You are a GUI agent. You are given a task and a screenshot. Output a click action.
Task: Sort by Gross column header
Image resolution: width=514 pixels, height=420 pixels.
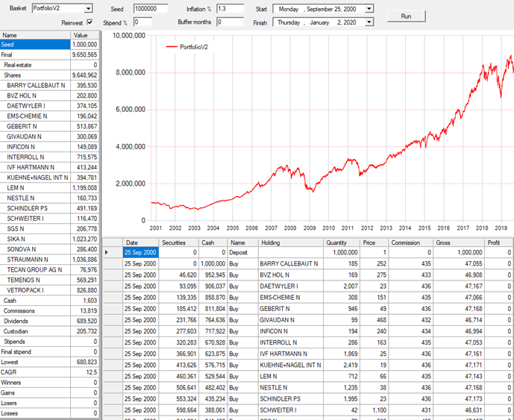coord(458,242)
